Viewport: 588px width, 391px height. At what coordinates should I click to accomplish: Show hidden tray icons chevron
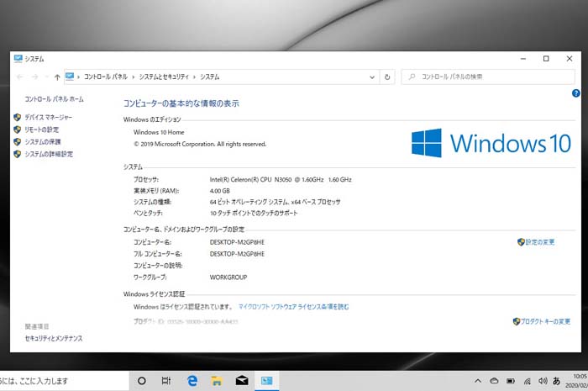click(x=478, y=381)
